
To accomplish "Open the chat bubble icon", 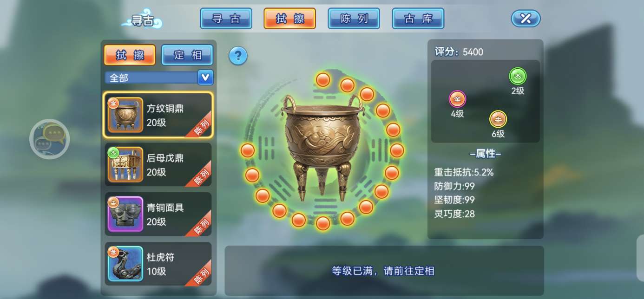I will (x=50, y=139).
